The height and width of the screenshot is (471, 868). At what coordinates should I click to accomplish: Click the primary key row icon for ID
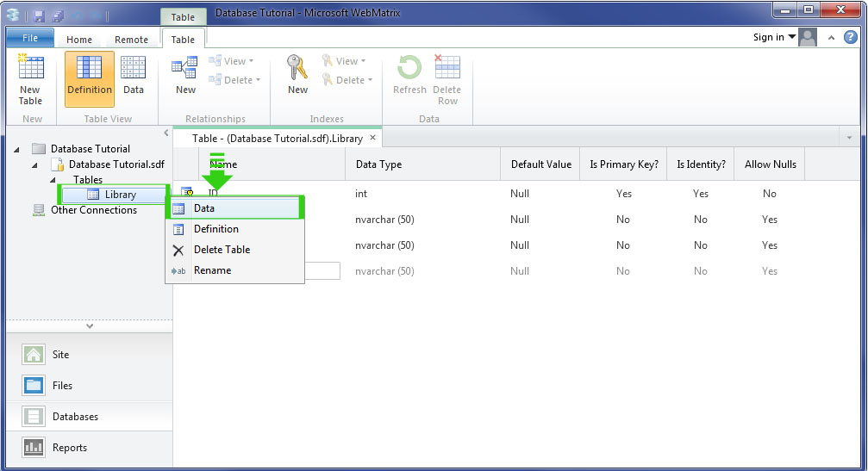pos(186,192)
